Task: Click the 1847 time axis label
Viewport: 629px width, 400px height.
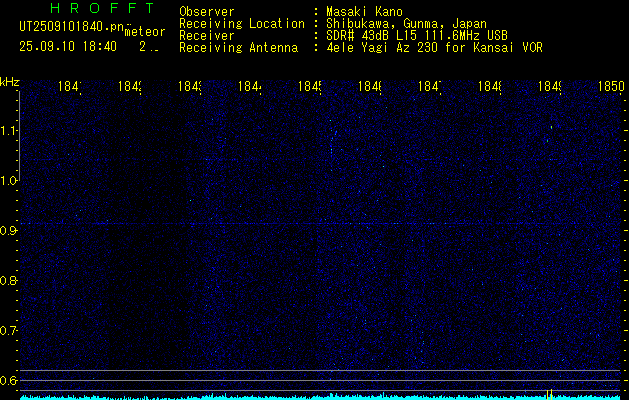Action: click(429, 86)
